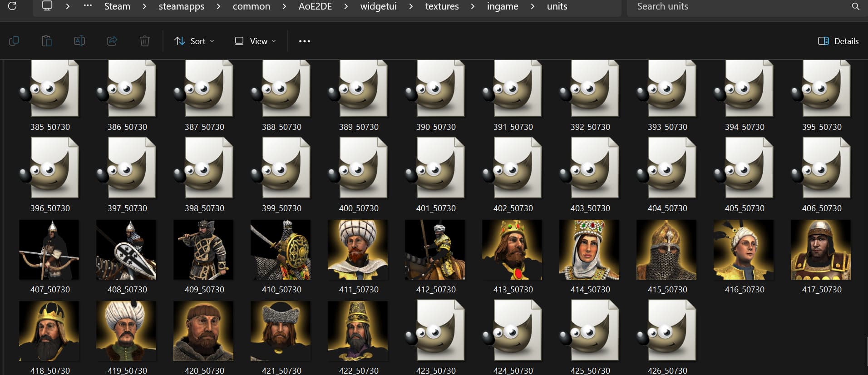Viewport: 868px width, 375px height.
Task: Show hidden breadcrumb path ellipsis
Action: [88, 6]
